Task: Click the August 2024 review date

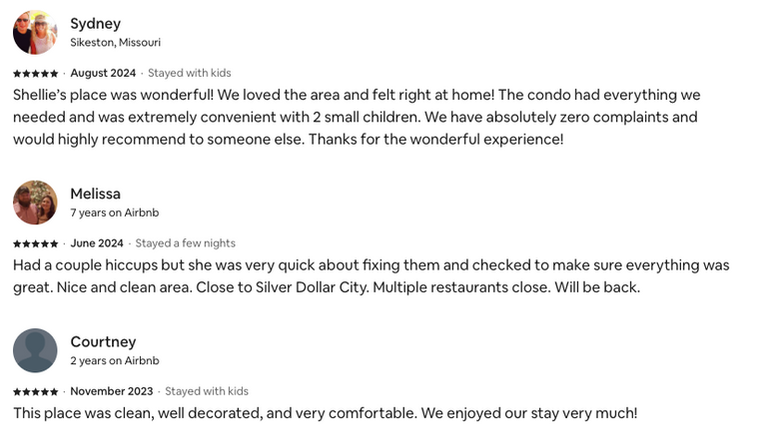Action: click(x=103, y=73)
